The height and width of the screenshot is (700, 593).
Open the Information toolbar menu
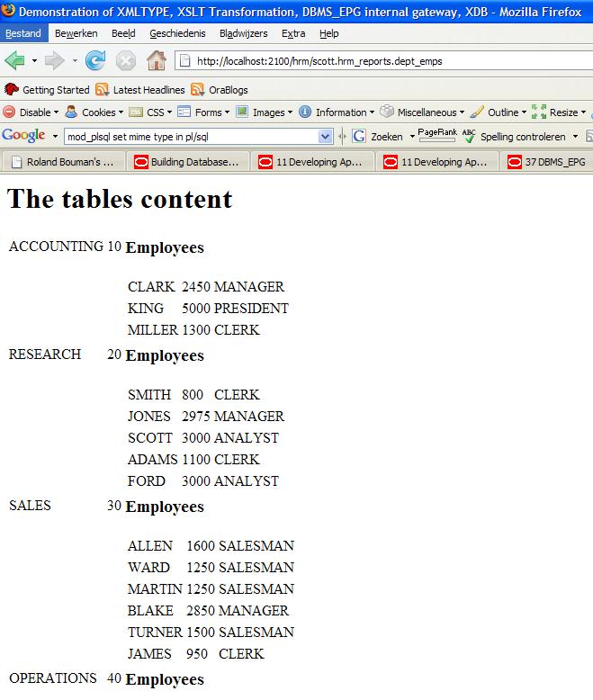337,112
